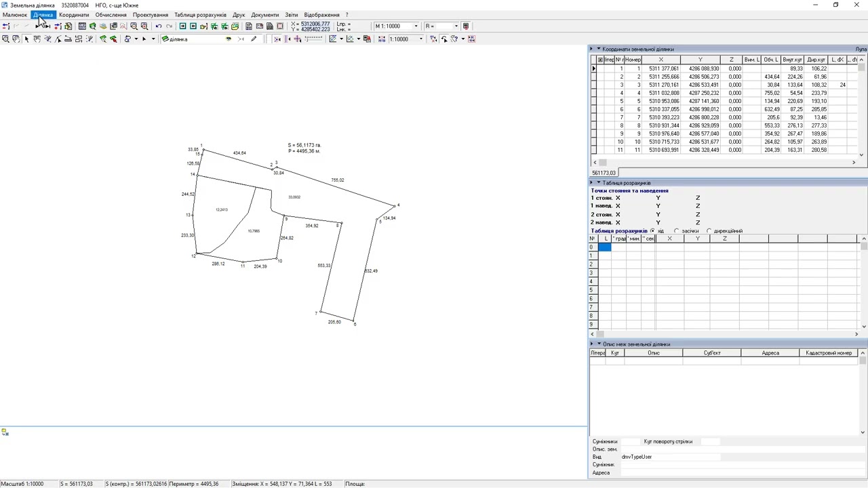Collapse the 'Опис меж земельної ділянки' panel
The image size is (868, 488).
coord(599,344)
